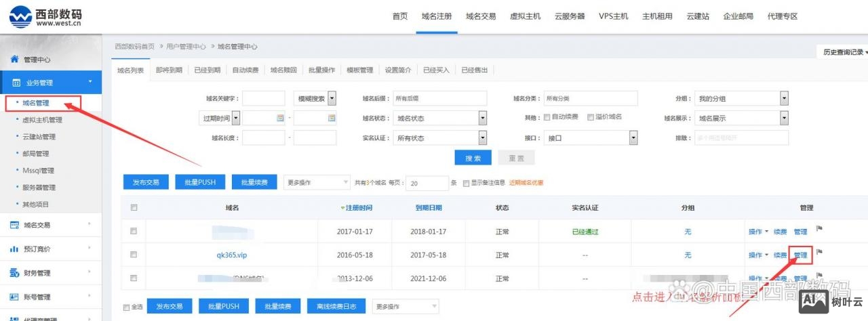Image resolution: width=868 pixels, height=321 pixels.
Task: Click the 域名关键字 input field
Action: [x=264, y=98]
